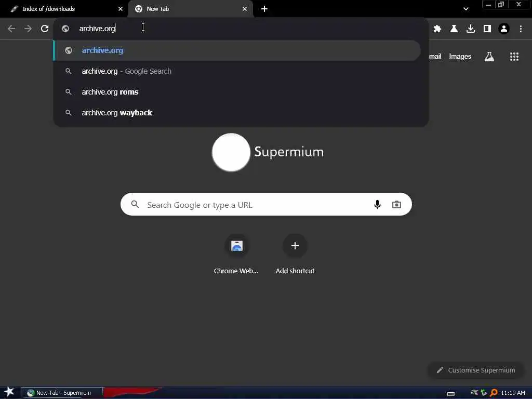Open the Images link
Screen dimensions: 532x399
(460, 56)
